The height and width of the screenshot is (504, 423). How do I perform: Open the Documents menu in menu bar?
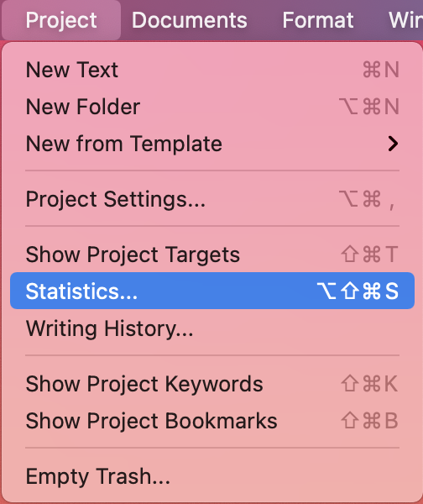click(x=190, y=20)
